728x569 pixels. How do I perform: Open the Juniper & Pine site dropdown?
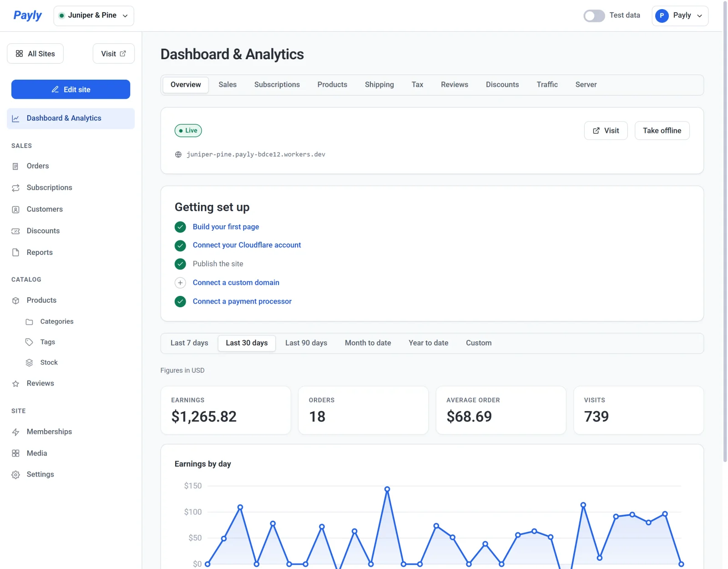click(94, 15)
